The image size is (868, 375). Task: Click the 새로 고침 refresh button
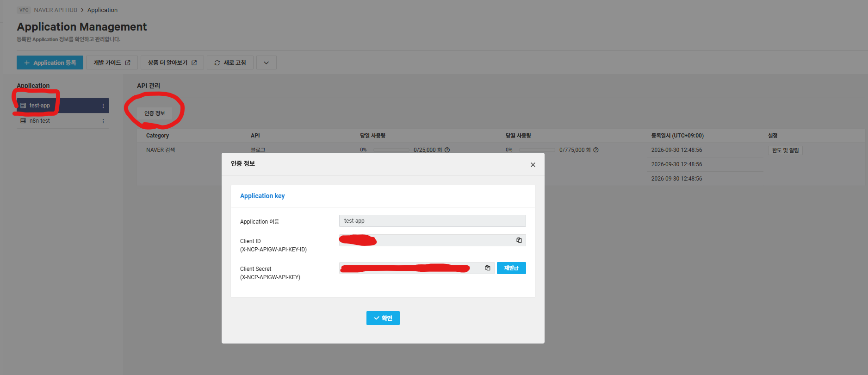230,62
